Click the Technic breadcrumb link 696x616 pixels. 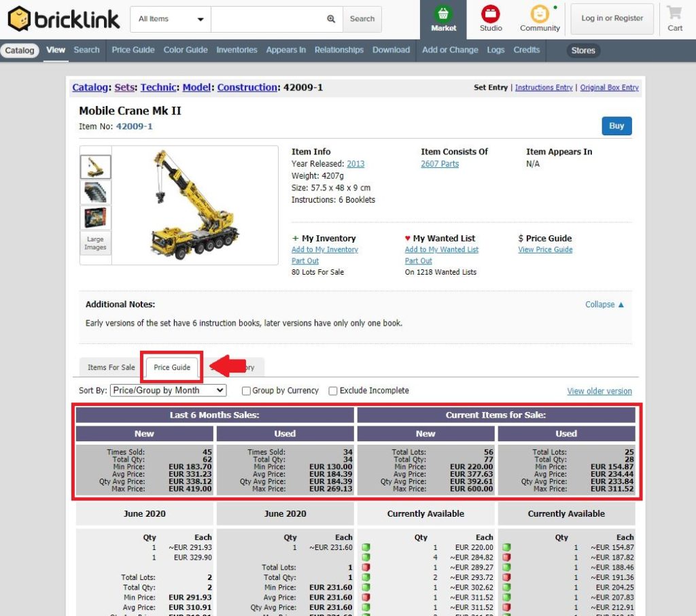coord(158,88)
